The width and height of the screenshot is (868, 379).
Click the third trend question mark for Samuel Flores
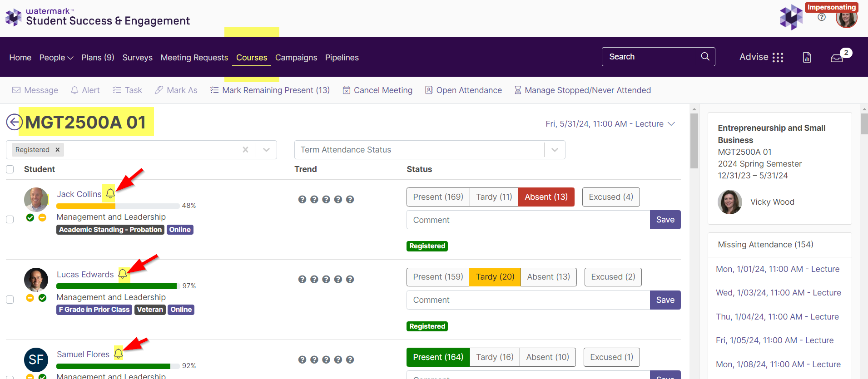pos(326,359)
